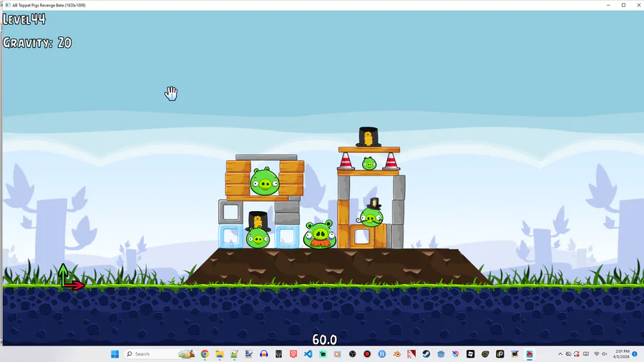The height and width of the screenshot is (362, 644).
Task: Select the hollow wooden square block
Action: pyautogui.click(x=362, y=236)
